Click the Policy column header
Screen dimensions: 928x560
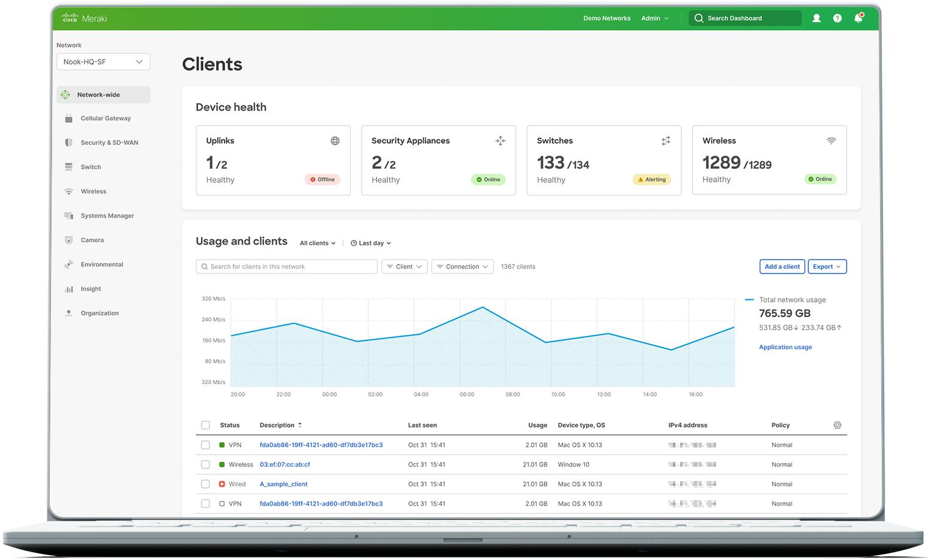pyautogui.click(x=781, y=425)
